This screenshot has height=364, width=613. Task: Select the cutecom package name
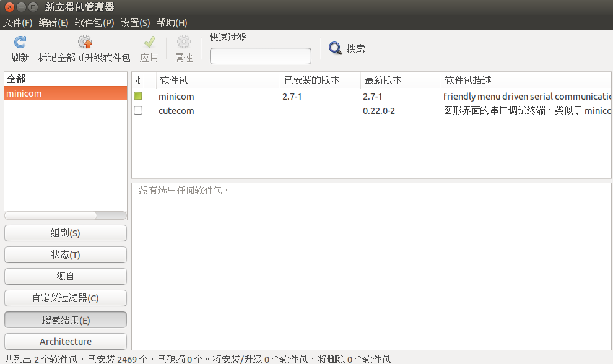coord(176,111)
